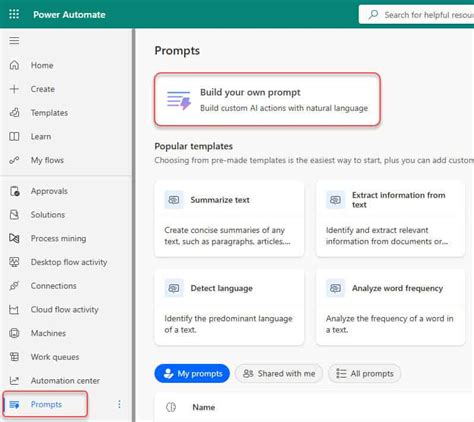This screenshot has height=422, width=474.
Task: Open Automation center
Action: 65,381
